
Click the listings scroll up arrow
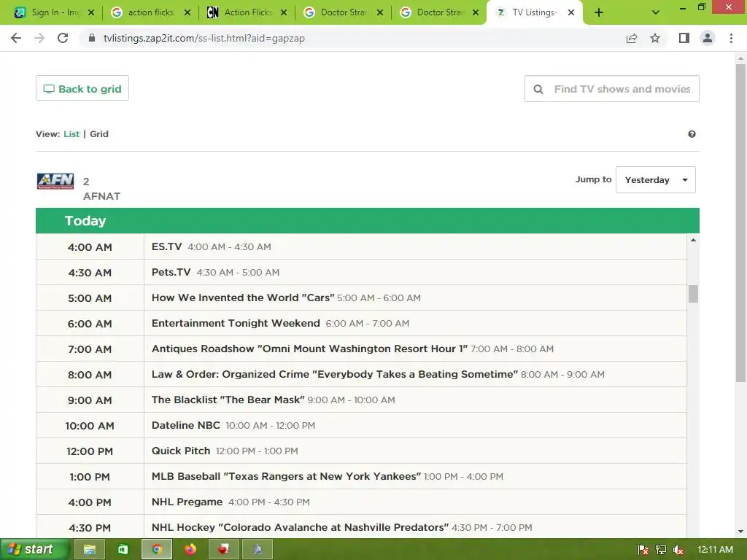(x=693, y=240)
